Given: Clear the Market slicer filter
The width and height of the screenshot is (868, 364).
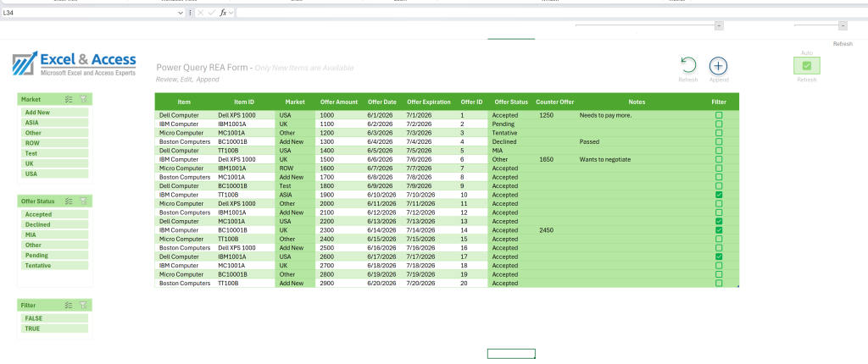Looking at the screenshot, I should pyautogui.click(x=83, y=100).
